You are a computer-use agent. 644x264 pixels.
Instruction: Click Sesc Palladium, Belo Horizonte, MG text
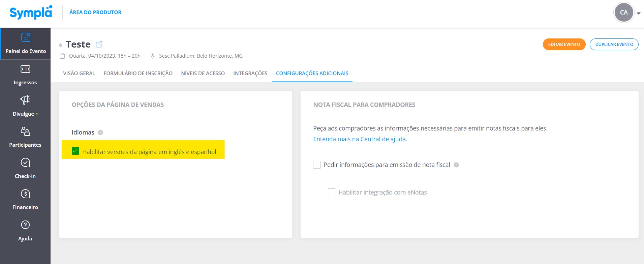pos(201,56)
